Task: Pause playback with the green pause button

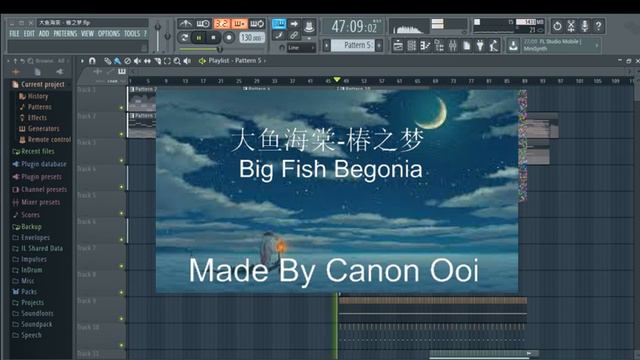Action: 199,38
